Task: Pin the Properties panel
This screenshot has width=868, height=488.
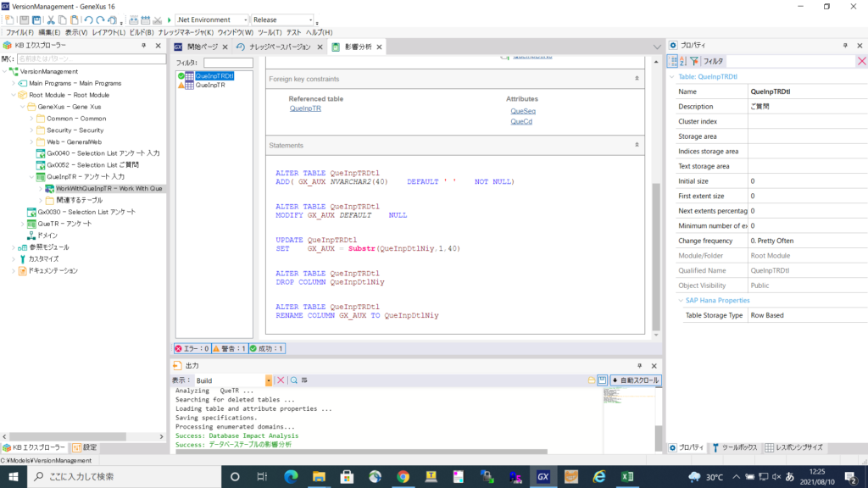Action: coord(845,46)
